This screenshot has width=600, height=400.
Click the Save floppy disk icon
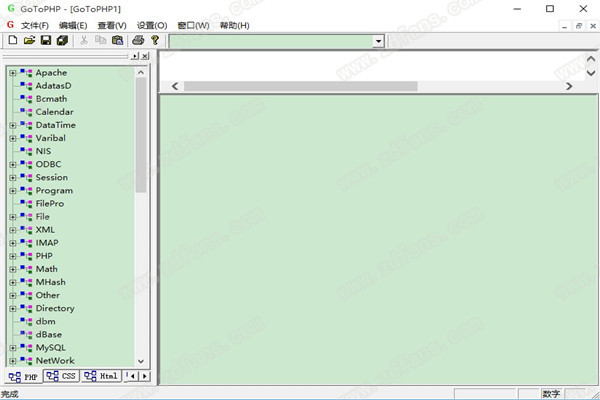pos(46,40)
